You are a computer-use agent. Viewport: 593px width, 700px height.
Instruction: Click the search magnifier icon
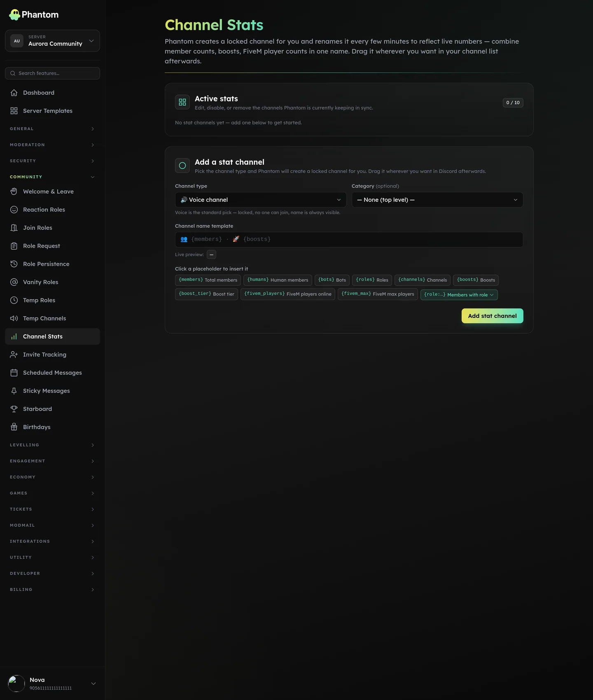click(x=13, y=73)
